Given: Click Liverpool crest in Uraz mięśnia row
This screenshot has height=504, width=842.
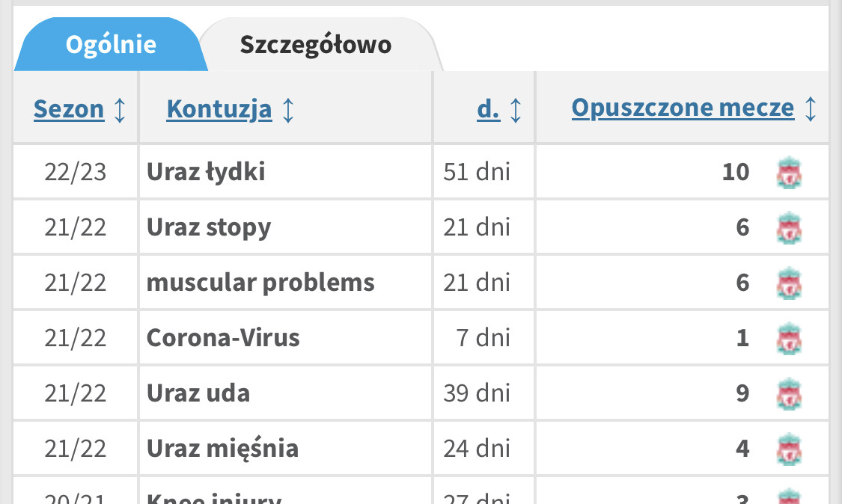Looking at the screenshot, I should (788, 449).
